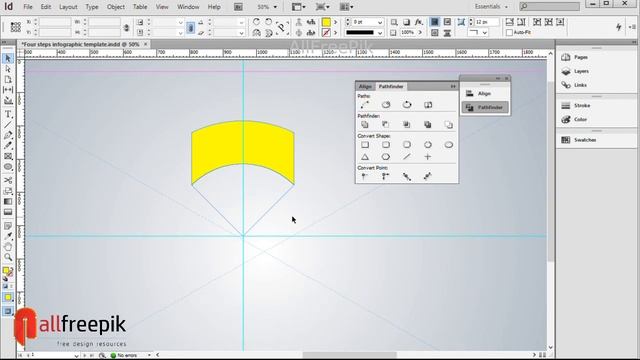Select the Direct Selection tool
This screenshot has width=640, height=360.
pos(8,69)
